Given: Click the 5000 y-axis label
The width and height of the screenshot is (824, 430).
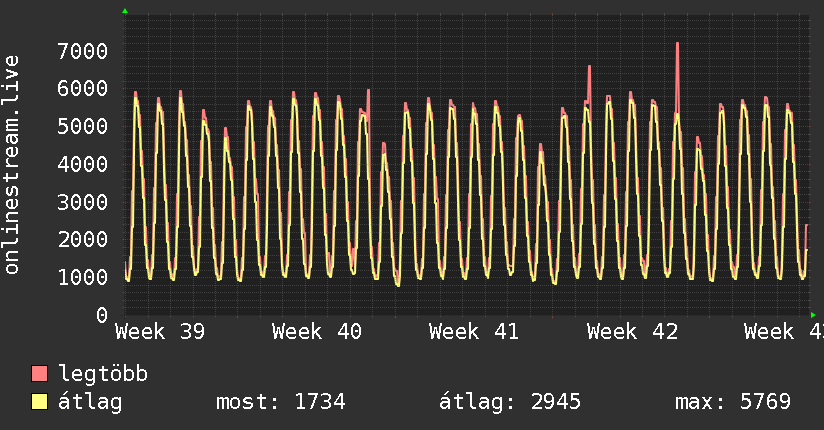Looking at the screenshot, I should (x=83, y=126).
